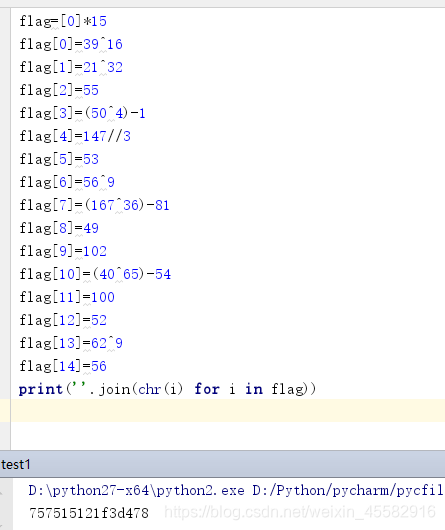The height and width of the screenshot is (530, 445).
Task: Click the line flag[11]=100
Action: pyautogui.click(x=67, y=297)
